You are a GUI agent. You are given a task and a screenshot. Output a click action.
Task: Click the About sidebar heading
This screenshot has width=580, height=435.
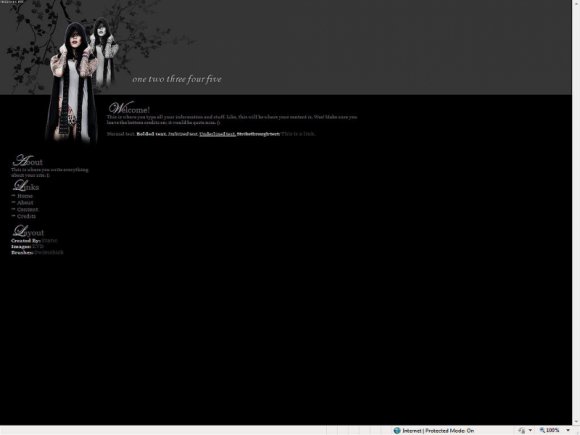[x=28, y=161]
